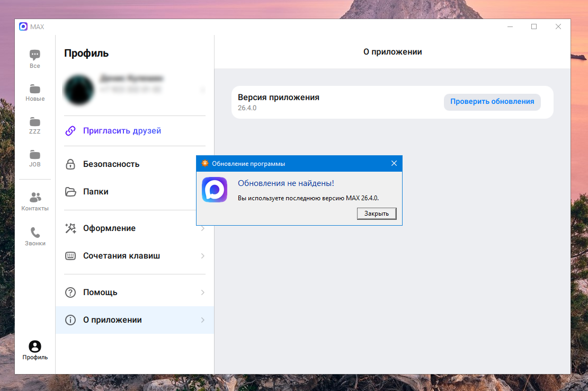Click the info icon for О приложении
Screen dimensions: 588x391
pyautogui.click(x=70, y=320)
